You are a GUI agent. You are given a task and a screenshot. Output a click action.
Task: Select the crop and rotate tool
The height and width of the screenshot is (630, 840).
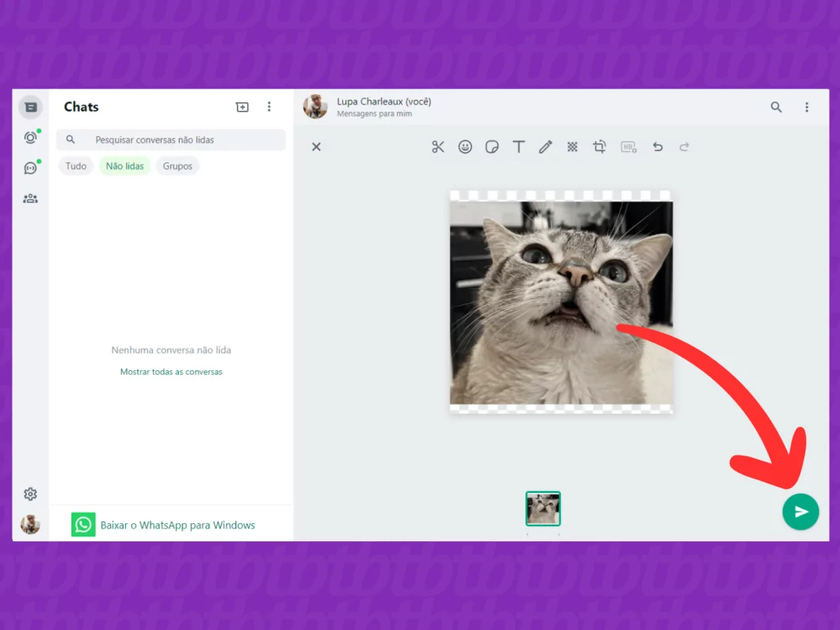(x=599, y=147)
